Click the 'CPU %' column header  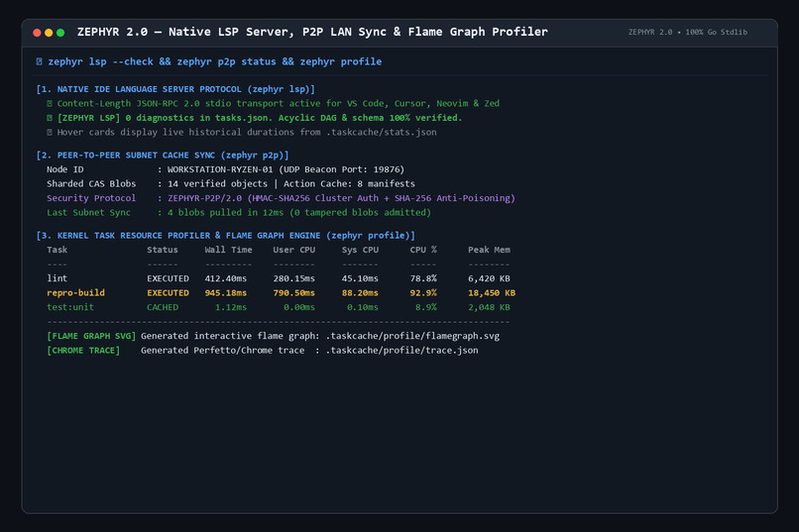click(423, 250)
